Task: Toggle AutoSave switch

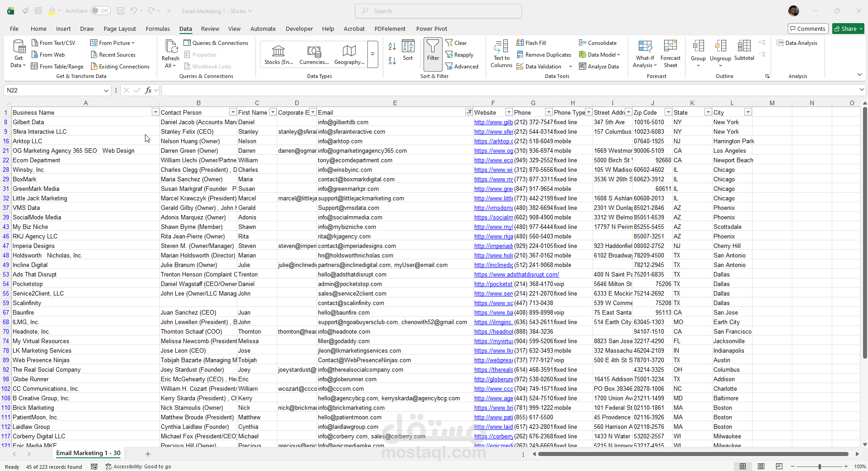Action: point(101,11)
